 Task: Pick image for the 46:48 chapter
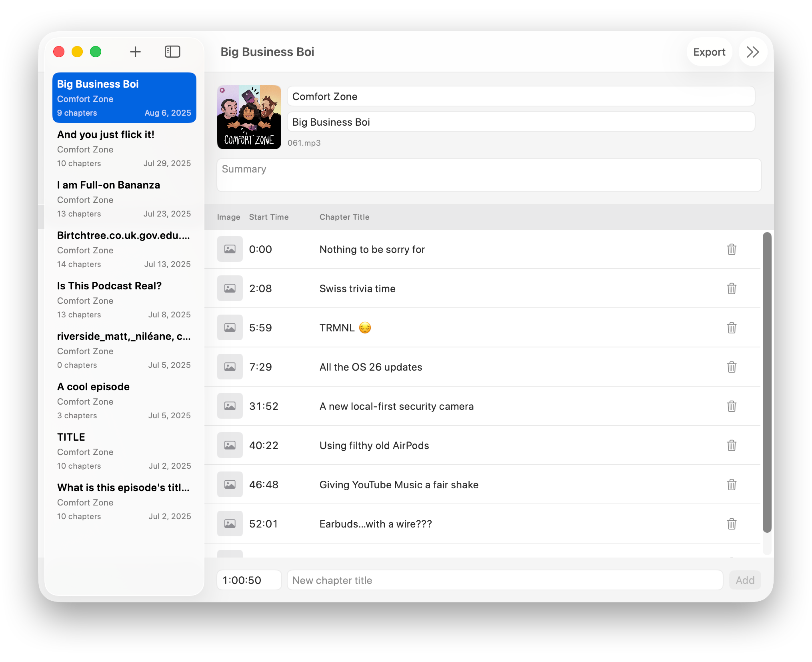pyautogui.click(x=230, y=485)
